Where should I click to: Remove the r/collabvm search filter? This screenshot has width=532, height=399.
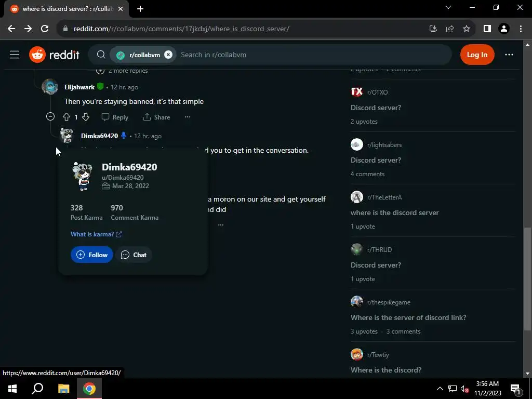point(168,55)
